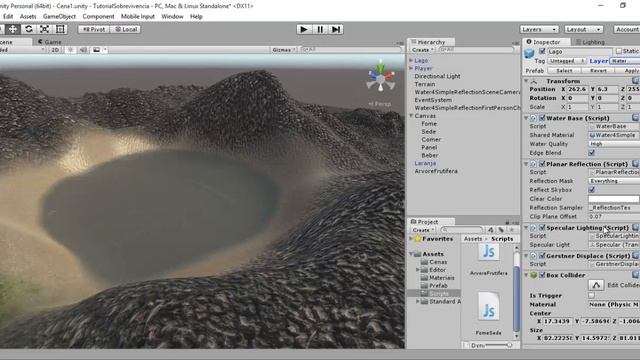Click Clear Color swatch
Screen dimensions: 640x360
614,199
